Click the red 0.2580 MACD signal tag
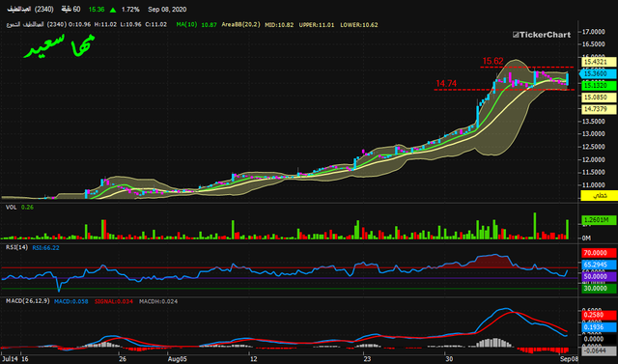This screenshot has height=364, width=618. pyautogui.click(x=599, y=315)
